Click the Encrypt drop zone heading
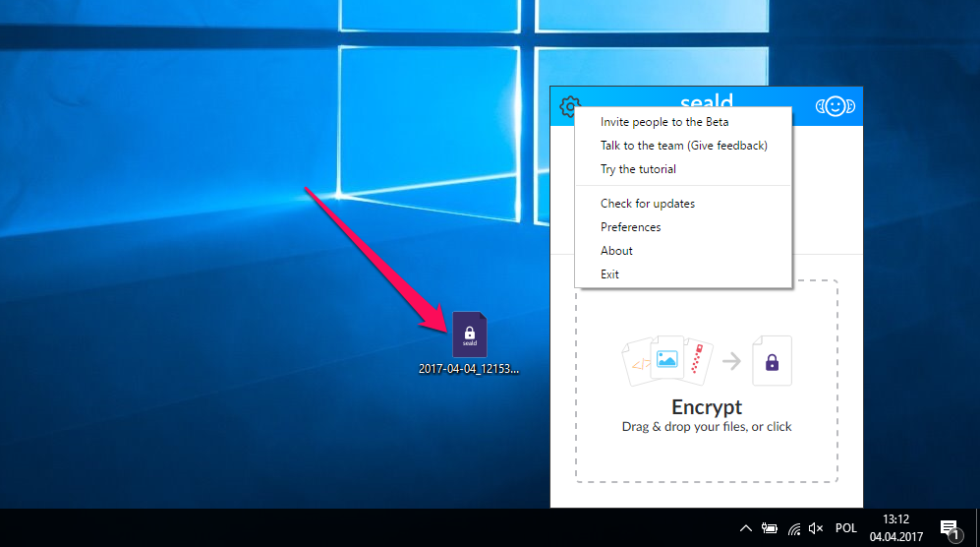The width and height of the screenshot is (980, 547). tap(707, 407)
